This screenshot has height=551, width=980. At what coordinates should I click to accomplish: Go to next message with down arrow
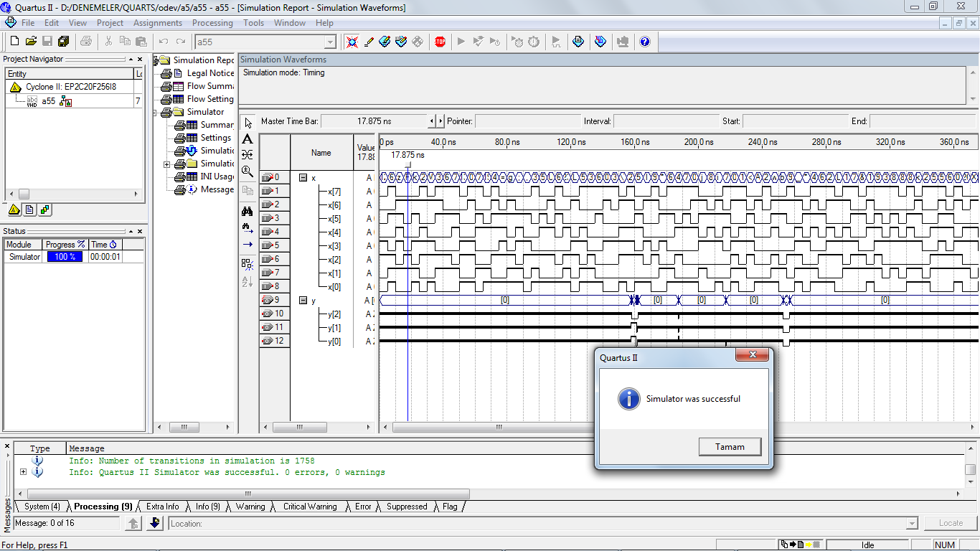click(x=155, y=524)
